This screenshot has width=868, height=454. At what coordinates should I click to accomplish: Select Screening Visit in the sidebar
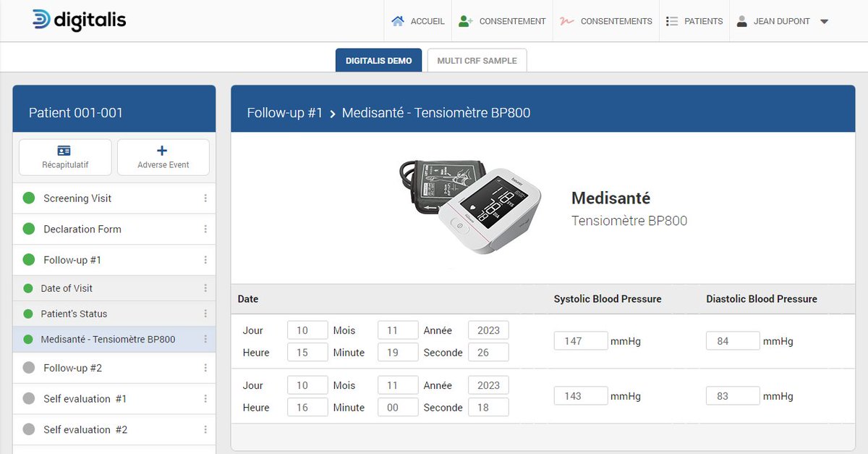[x=114, y=198]
